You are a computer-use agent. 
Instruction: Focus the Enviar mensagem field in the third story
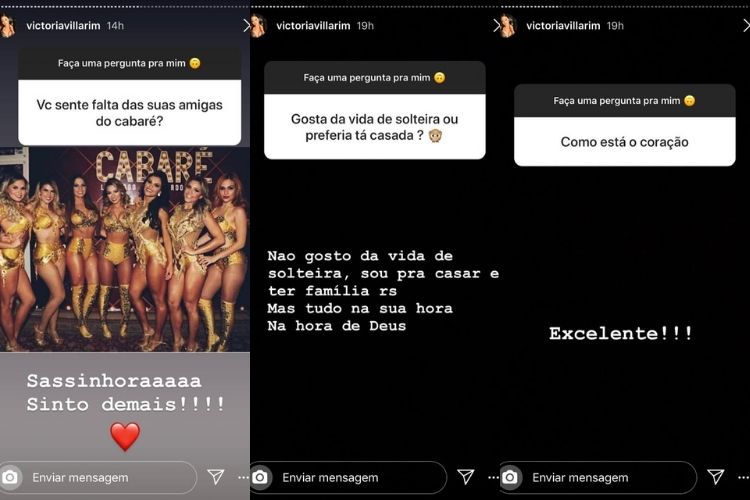tap(598, 477)
